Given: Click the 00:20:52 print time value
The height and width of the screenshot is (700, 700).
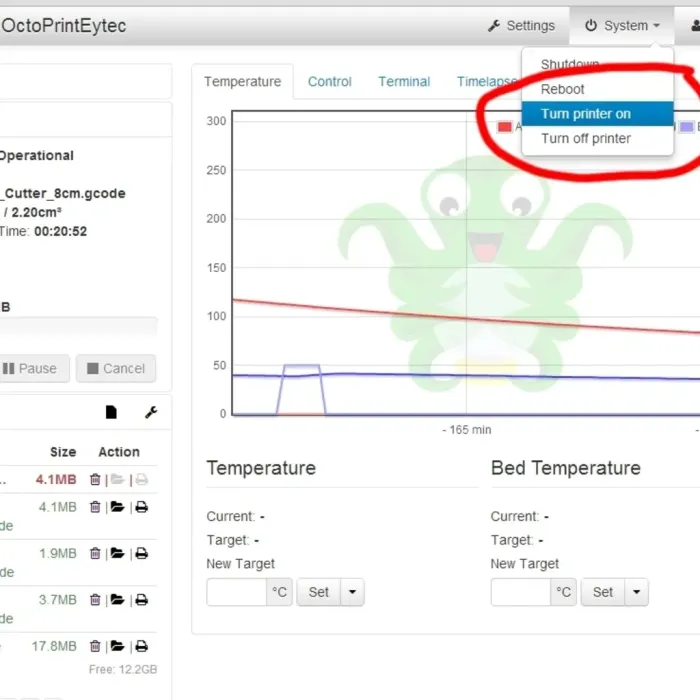Looking at the screenshot, I should (61, 231).
